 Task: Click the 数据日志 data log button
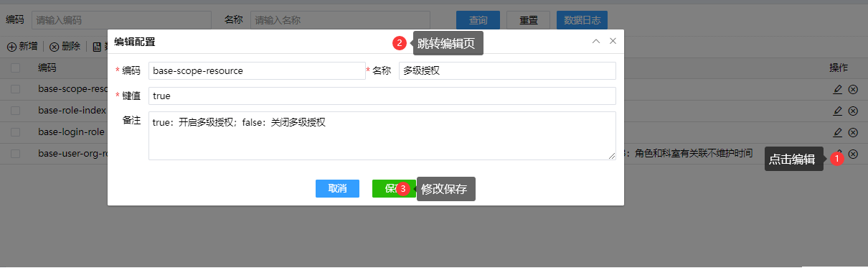click(582, 20)
